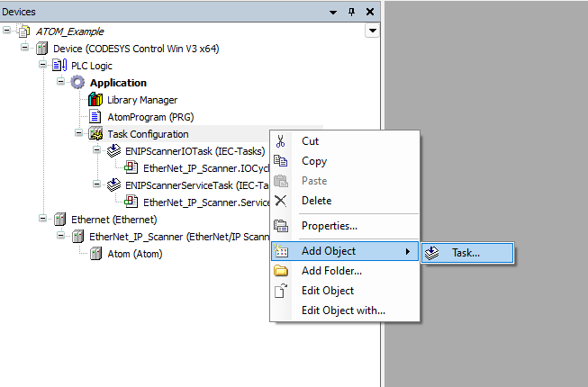Select AtomProgram (PRG) label
Image resolution: width=588 pixels, height=387 pixels.
[150, 117]
